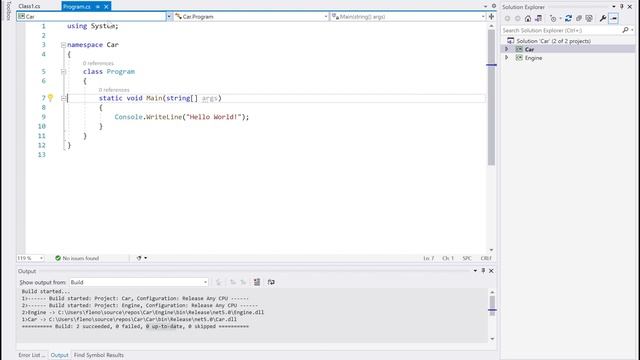Click the editor vertical scrollbar thumb
The width and height of the screenshot is (640, 360).
click(491, 97)
